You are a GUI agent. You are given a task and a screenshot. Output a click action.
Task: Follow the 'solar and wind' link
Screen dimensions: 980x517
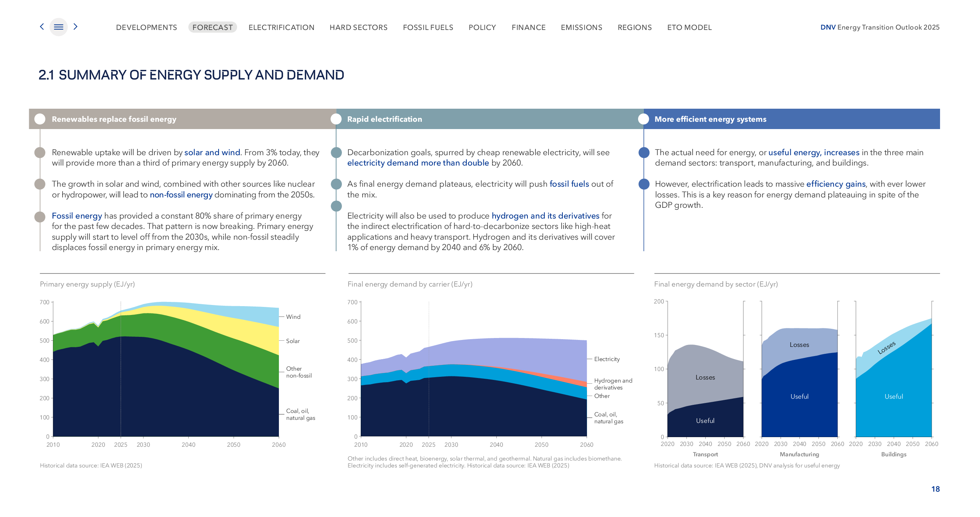pos(212,152)
